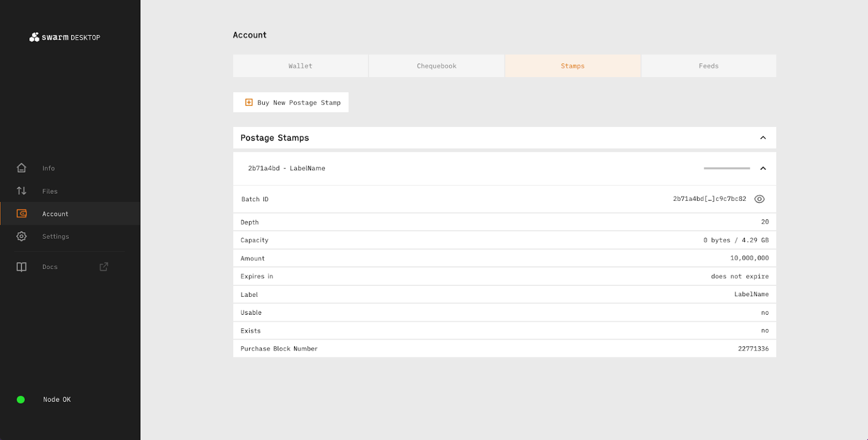Image resolution: width=868 pixels, height=440 pixels.
Task: Click the stamp usage progress bar
Action: click(726, 168)
